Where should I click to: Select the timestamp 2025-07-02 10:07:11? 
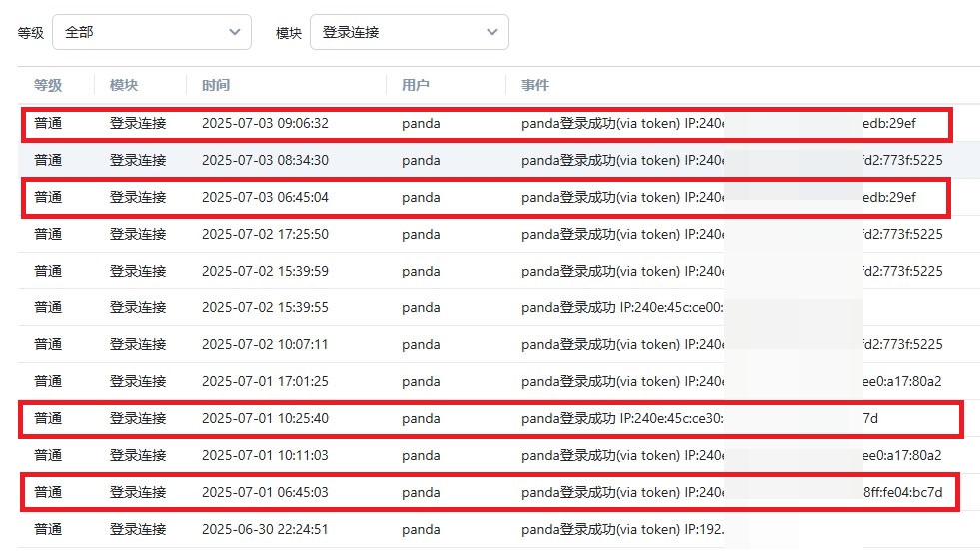click(x=265, y=344)
